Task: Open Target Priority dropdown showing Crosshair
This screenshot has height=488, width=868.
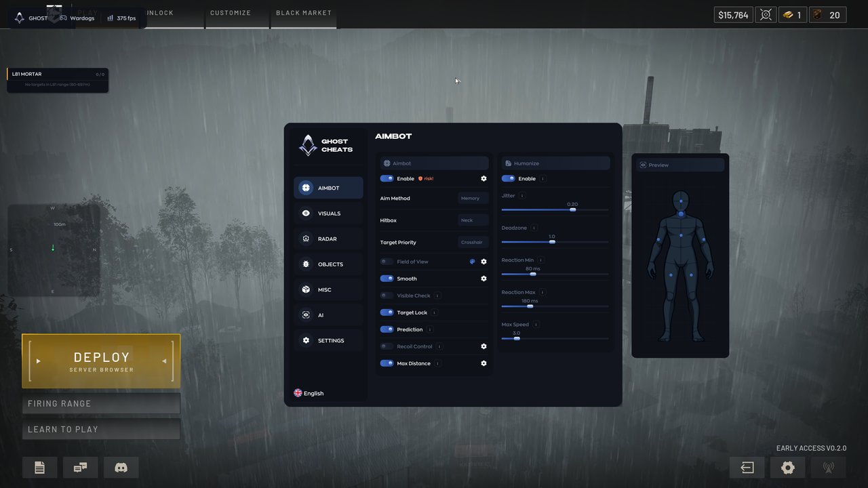Action: click(473, 242)
